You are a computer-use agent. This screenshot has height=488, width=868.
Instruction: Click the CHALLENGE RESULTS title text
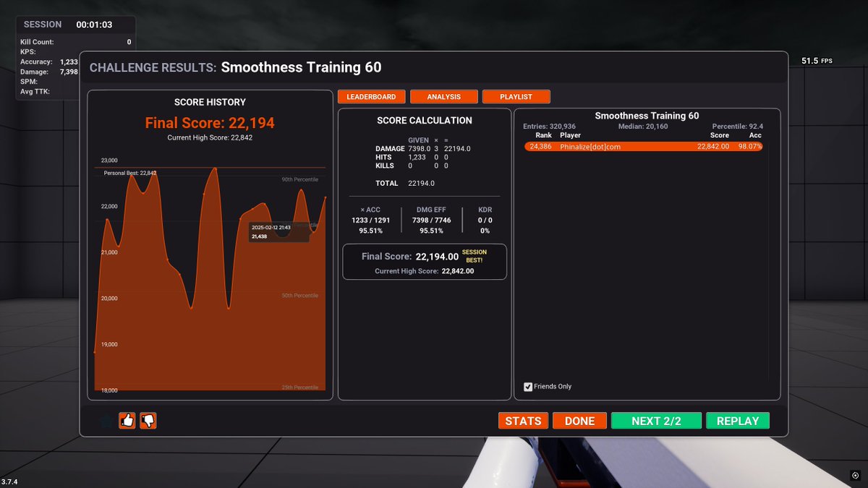(153, 68)
